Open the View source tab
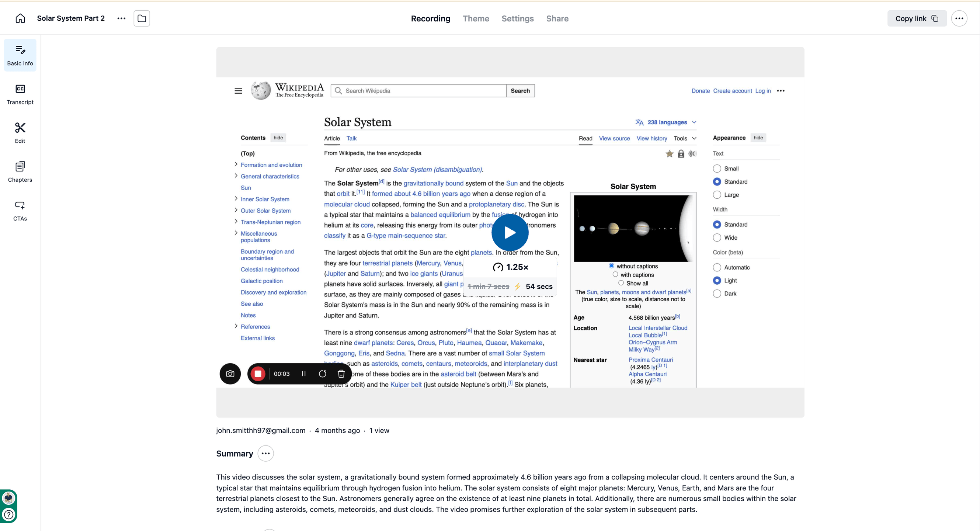The height and width of the screenshot is (531, 980). pos(614,138)
